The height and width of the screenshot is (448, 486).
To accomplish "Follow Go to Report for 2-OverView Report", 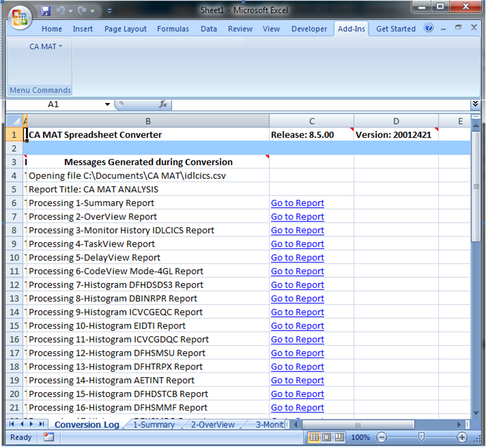I will 298,217.
